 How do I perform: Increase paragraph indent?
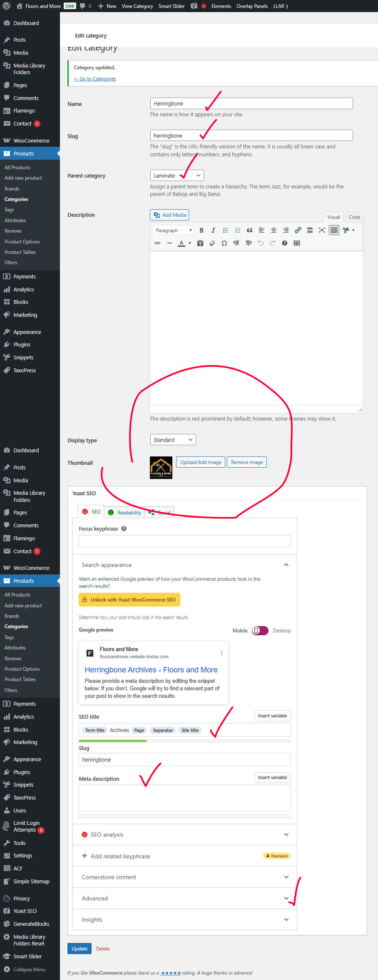pos(249,243)
